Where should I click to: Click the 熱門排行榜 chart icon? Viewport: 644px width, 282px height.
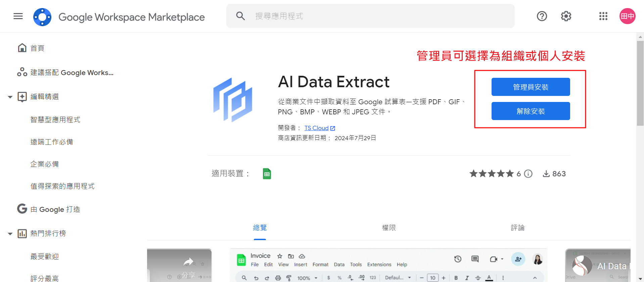click(22, 233)
